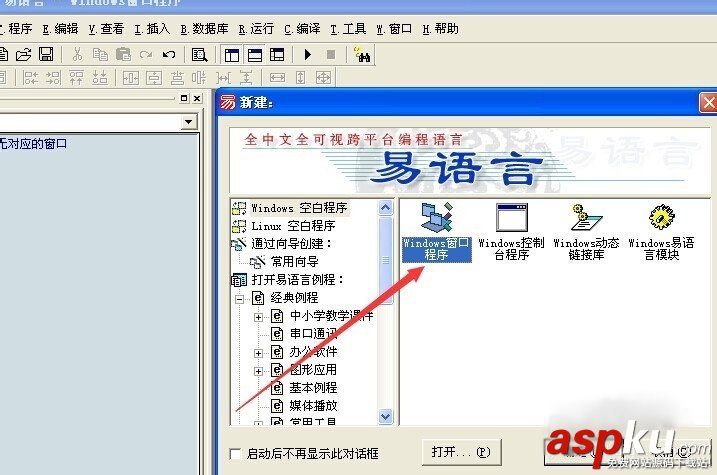Click the tree list scrollbar thumb
The image size is (717, 475).
pos(385,260)
